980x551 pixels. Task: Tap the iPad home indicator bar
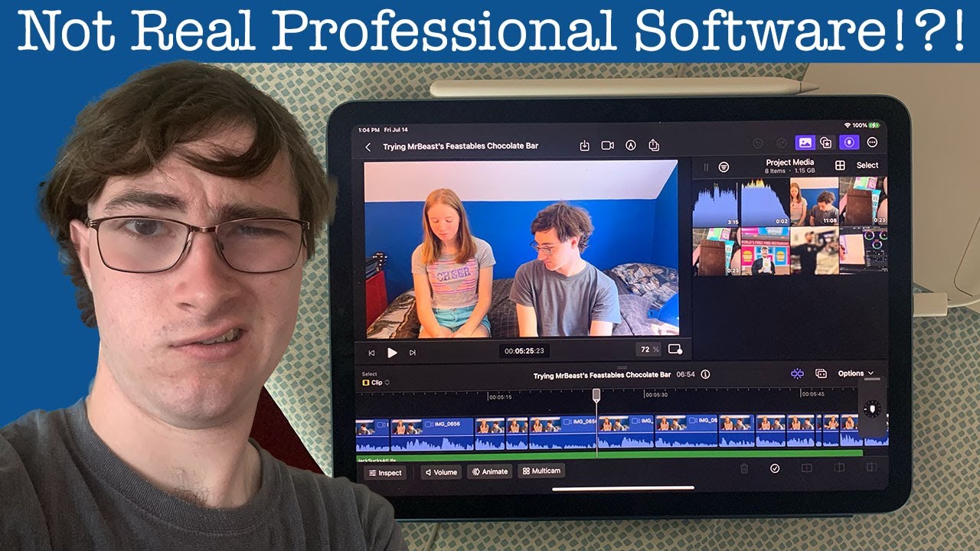622,488
